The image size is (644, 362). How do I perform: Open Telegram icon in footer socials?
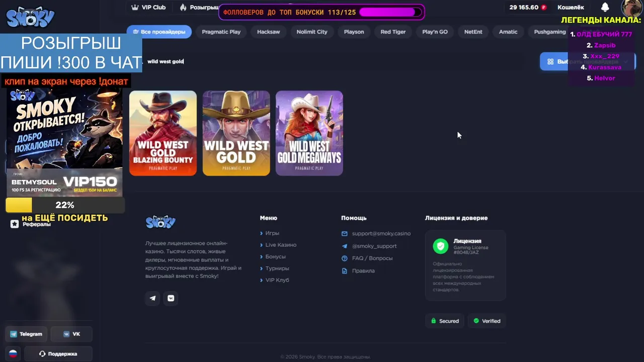[x=153, y=298]
